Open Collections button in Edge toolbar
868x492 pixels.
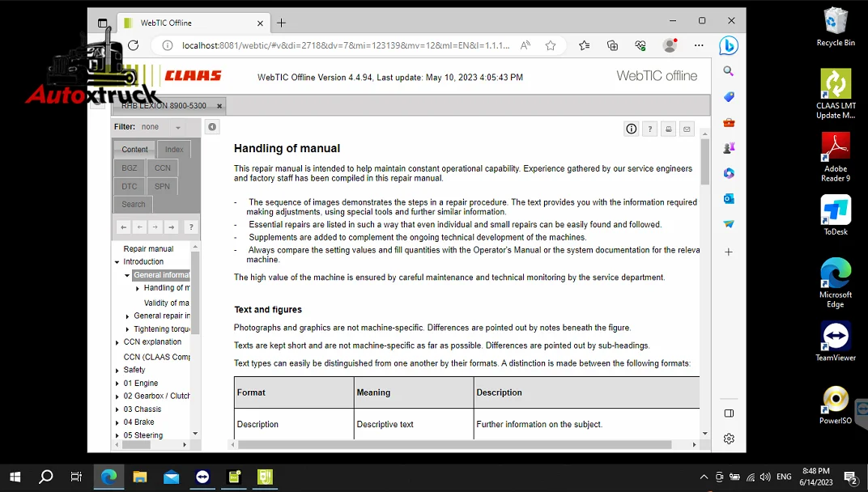tap(613, 45)
